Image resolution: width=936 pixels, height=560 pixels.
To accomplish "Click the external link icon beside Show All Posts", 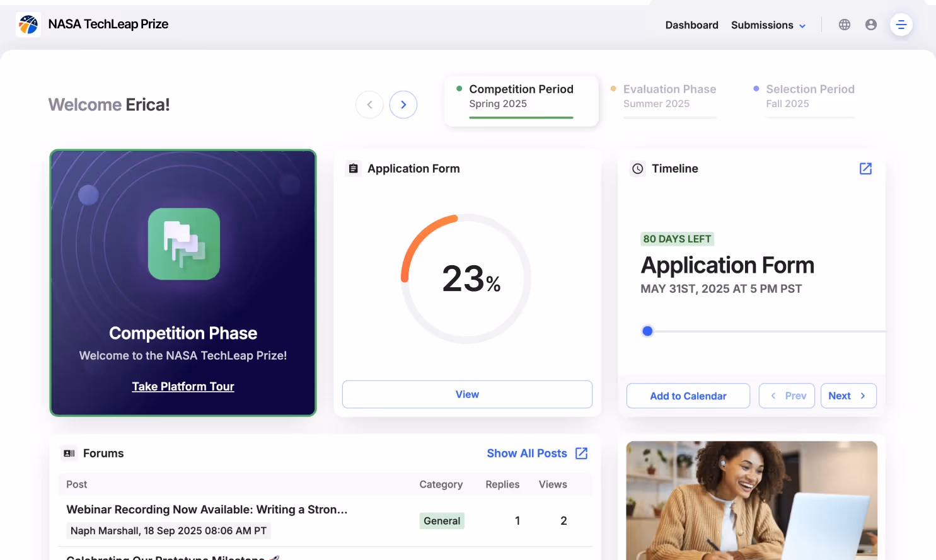I will (x=582, y=454).
